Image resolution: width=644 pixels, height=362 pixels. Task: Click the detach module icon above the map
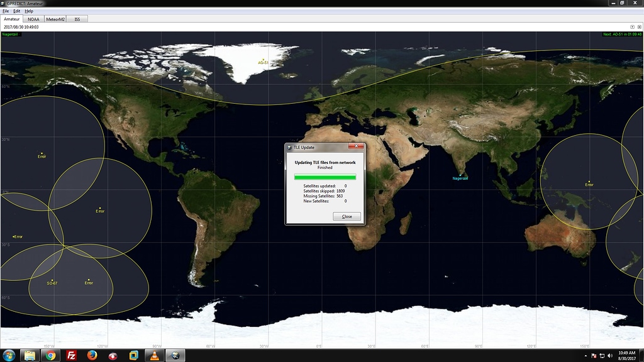(x=640, y=27)
